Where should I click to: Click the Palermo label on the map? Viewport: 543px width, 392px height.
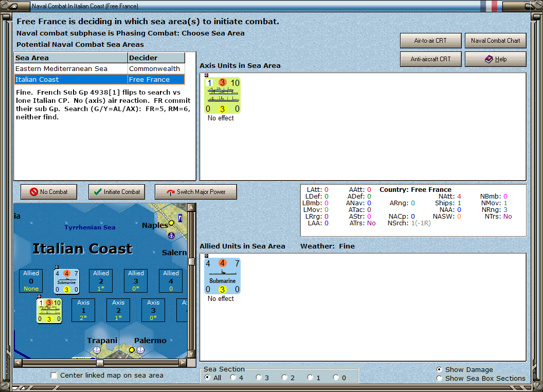pos(150,341)
